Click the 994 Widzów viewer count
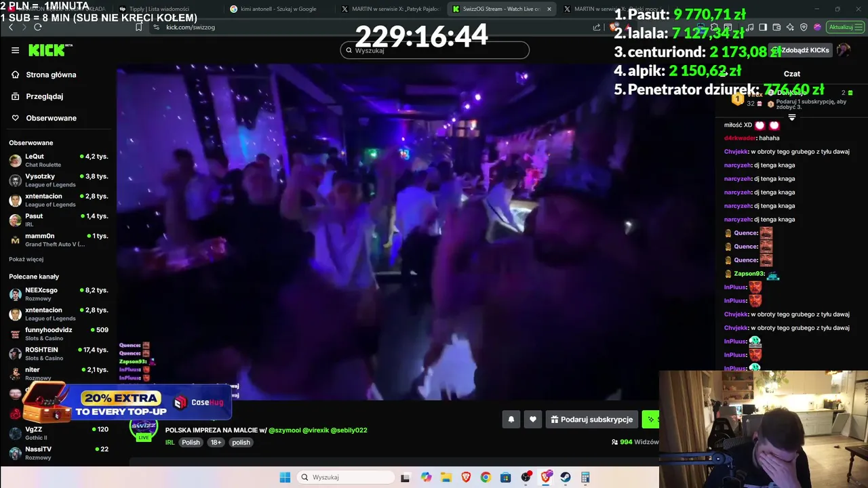The image size is (868, 488). pos(635,442)
